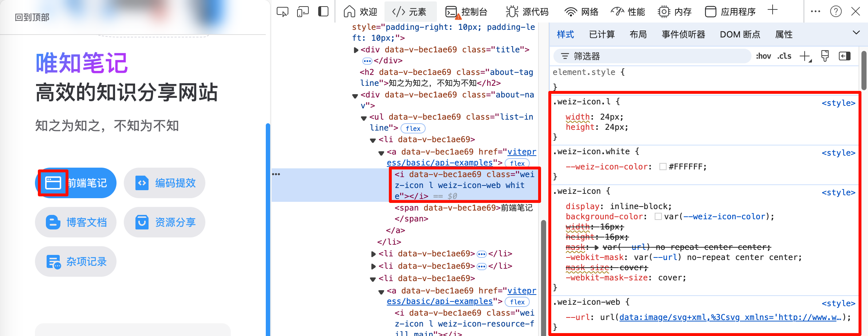The image size is (868, 336).
Task: Toggle :hov element state panel
Action: [764, 56]
